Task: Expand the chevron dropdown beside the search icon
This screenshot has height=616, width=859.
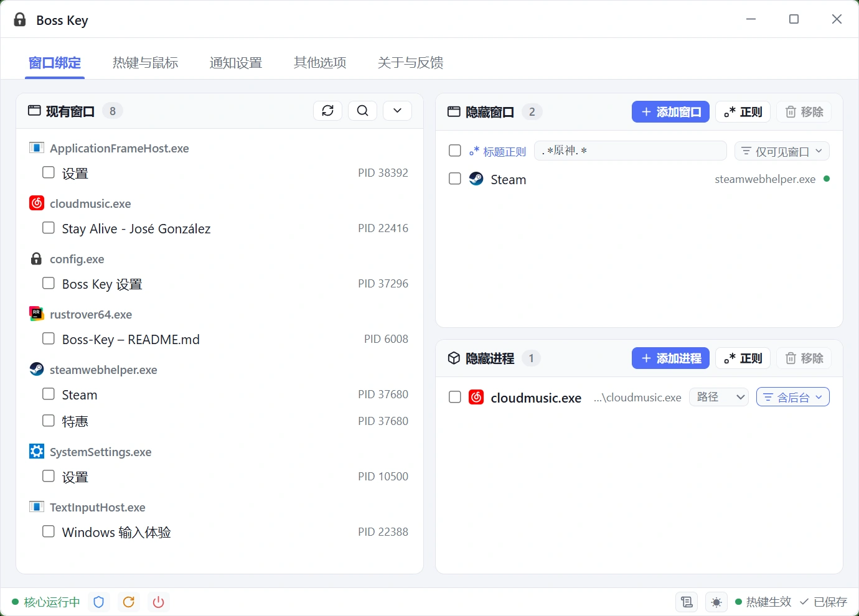Action: 397,111
